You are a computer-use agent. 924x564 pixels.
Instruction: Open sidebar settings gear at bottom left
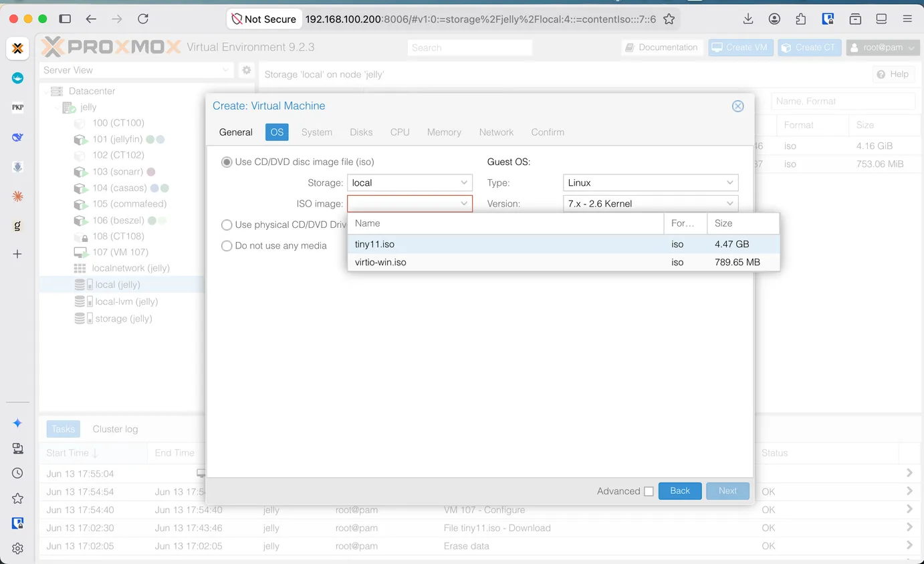point(18,549)
